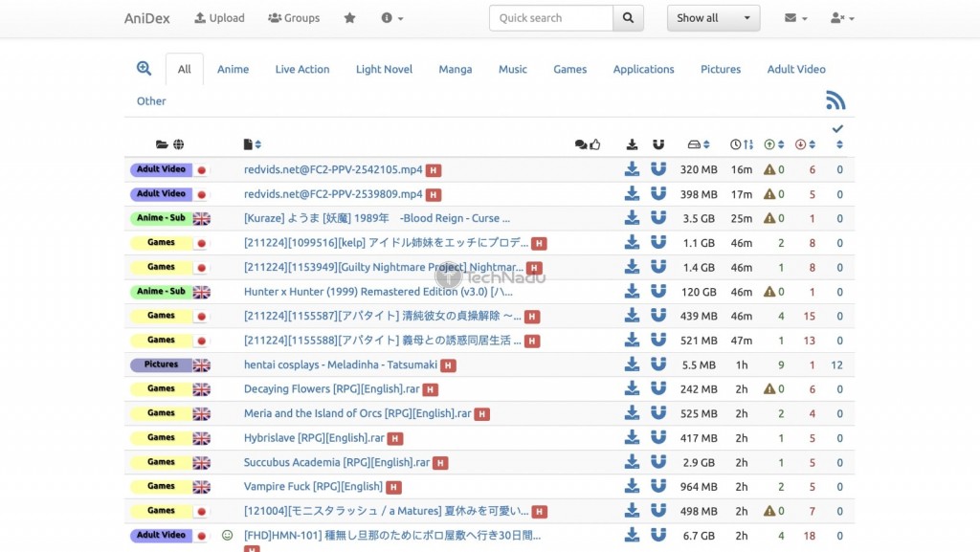The width and height of the screenshot is (980, 552).
Task: Switch to the Music tab
Action: [x=513, y=69]
